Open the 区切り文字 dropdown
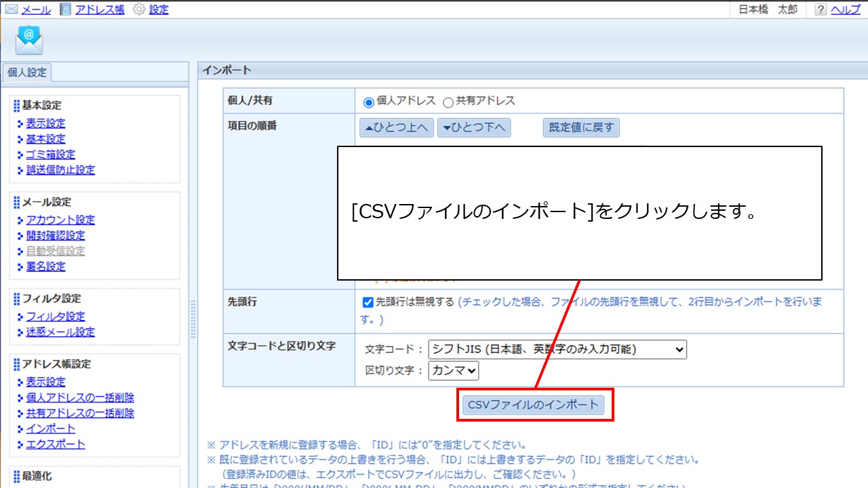The height and width of the screenshot is (488, 868). 454,371
